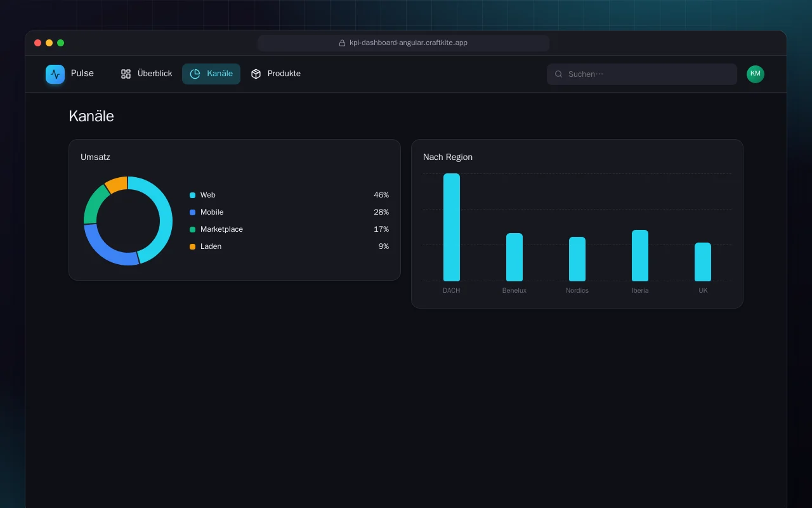812x508 pixels.
Task: Click the Marketplace legend label
Action: (x=221, y=229)
